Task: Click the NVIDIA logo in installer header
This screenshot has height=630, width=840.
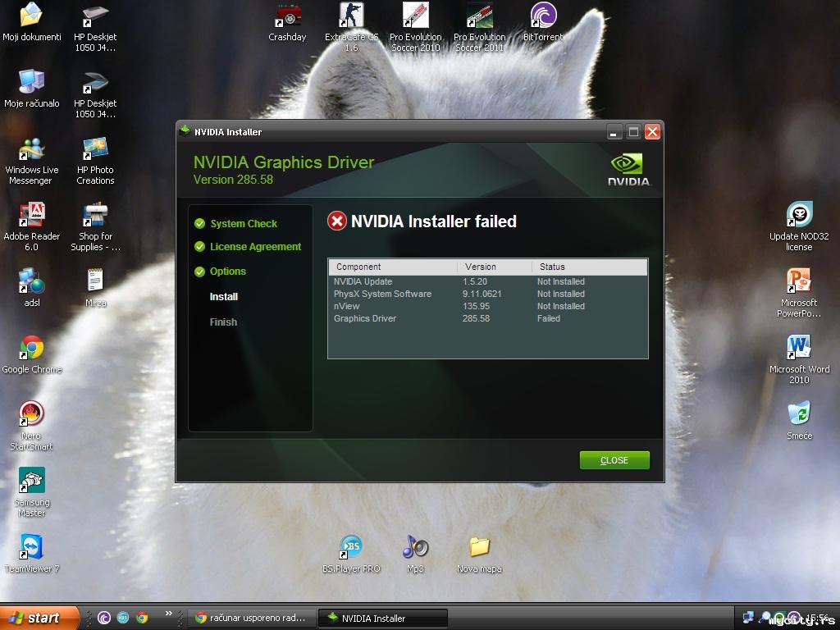Action: pyautogui.click(x=628, y=170)
